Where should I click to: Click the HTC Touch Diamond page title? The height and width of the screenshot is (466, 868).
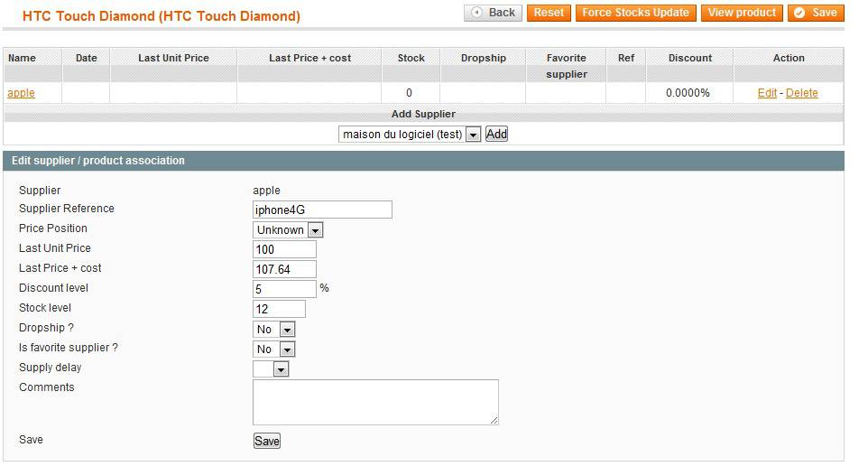click(x=162, y=16)
